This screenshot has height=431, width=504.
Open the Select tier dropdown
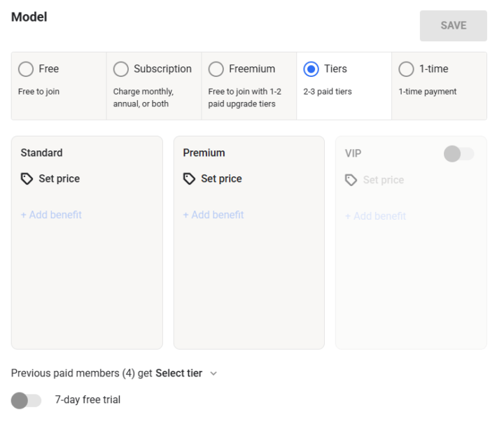tap(179, 374)
